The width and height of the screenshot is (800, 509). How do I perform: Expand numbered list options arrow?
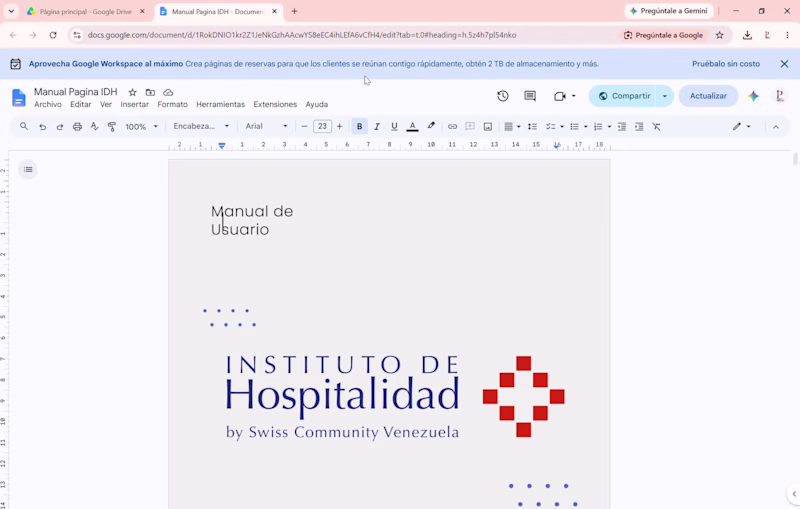coord(609,126)
